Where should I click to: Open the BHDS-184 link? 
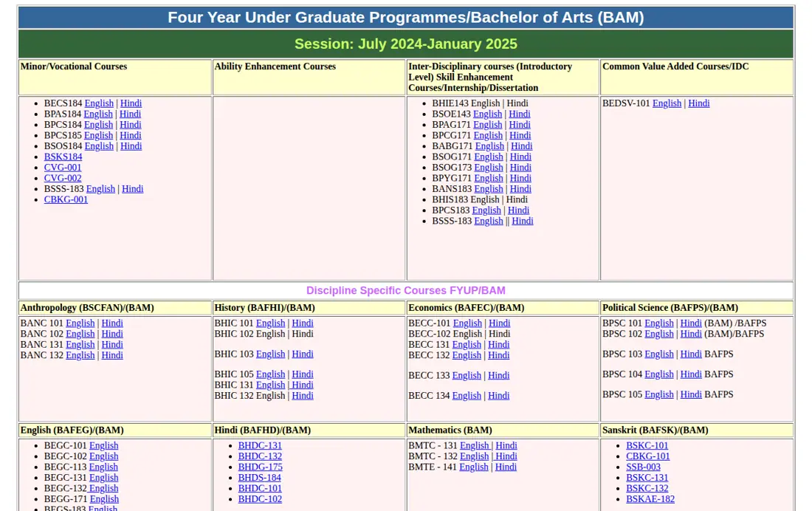[259, 478]
